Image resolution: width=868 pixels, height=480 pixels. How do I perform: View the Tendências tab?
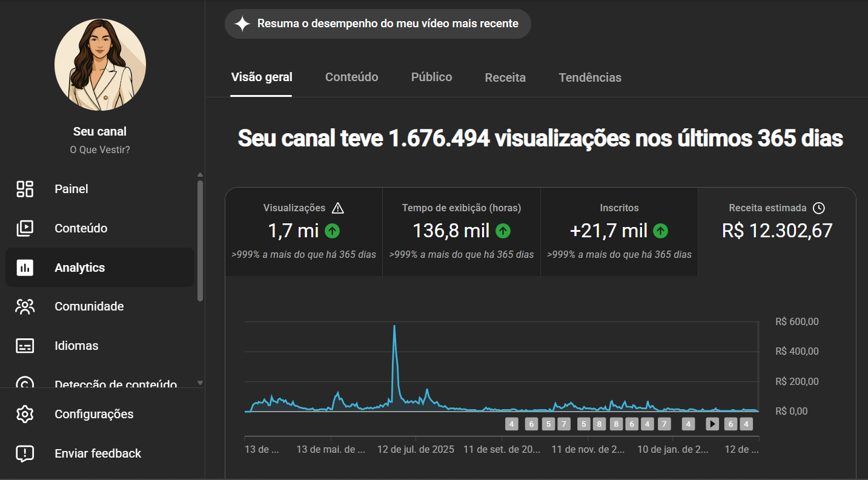point(589,77)
